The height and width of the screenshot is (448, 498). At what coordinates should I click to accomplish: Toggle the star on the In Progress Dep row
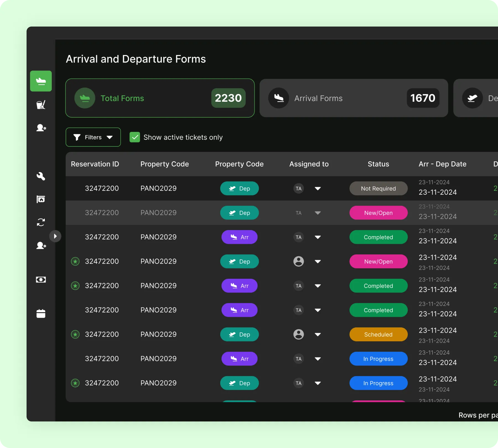pyautogui.click(x=75, y=383)
